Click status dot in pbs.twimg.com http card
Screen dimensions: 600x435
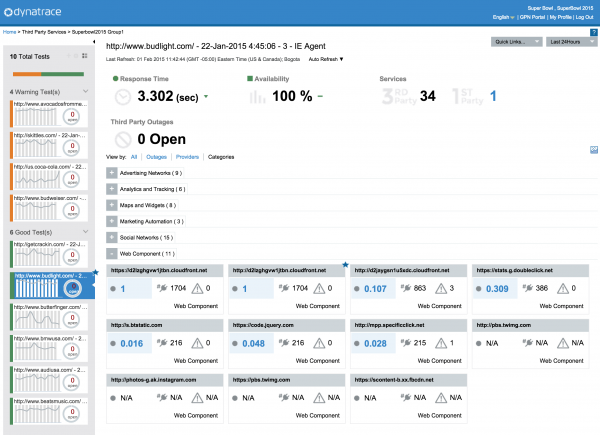tap(478, 344)
